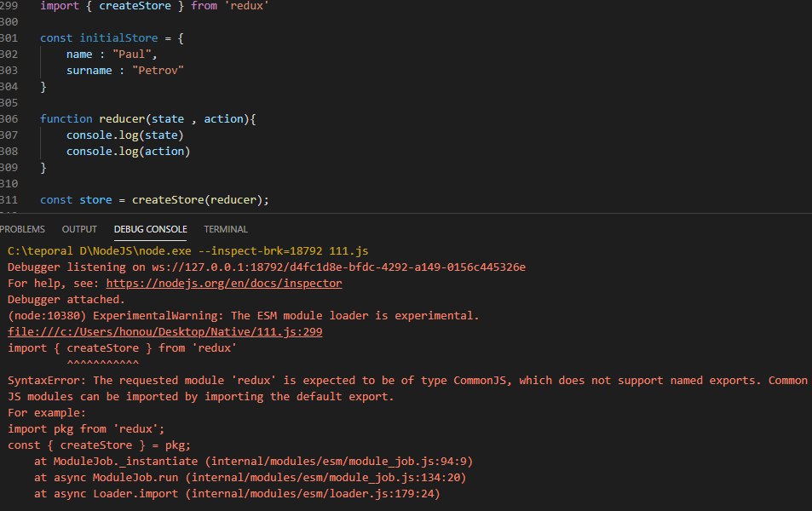812x511 pixels.
Task: Click the 'Debugger attached.' console line
Action: pyautogui.click(x=66, y=299)
